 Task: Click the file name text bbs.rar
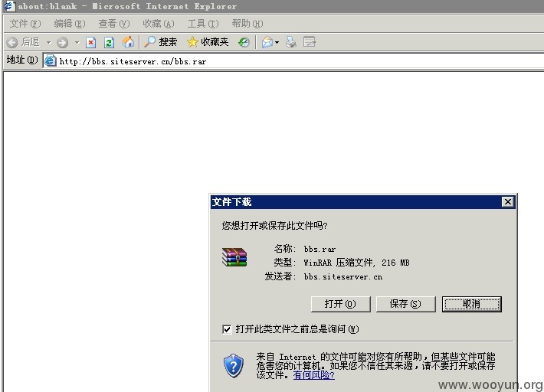[x=320, y=249]
